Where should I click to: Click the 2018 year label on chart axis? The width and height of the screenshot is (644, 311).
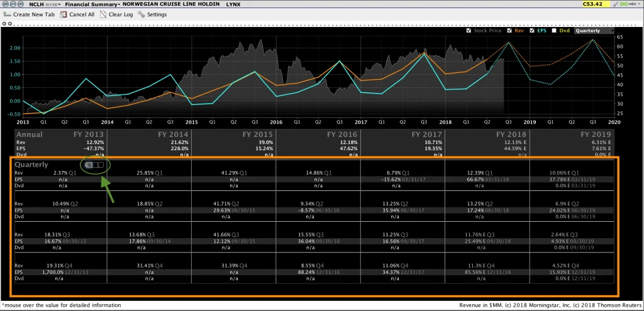[445, 122]
